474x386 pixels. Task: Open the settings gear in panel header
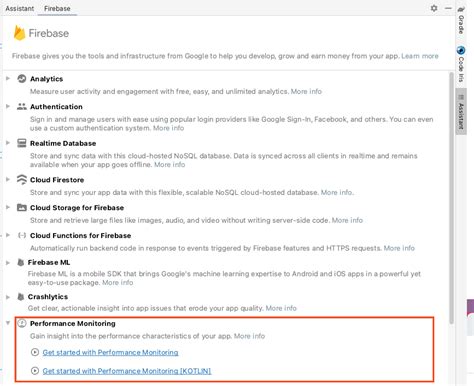[434, 8]
